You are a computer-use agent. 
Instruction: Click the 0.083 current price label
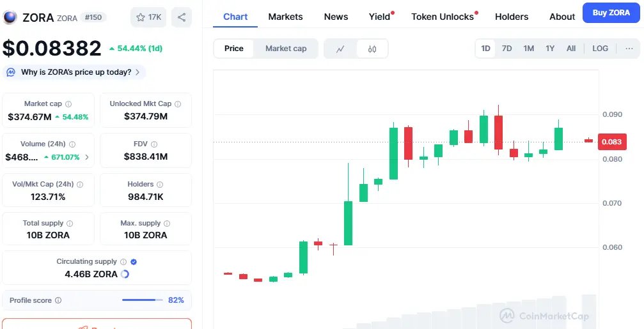point(612,142)
